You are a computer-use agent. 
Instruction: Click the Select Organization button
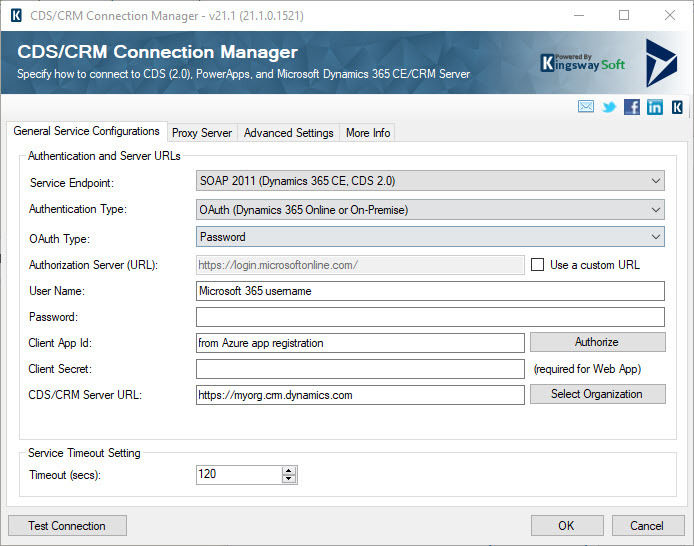[598, 394]
